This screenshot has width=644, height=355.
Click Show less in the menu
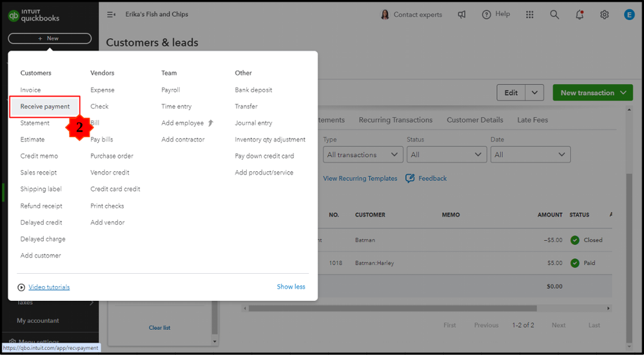[291, 287]
